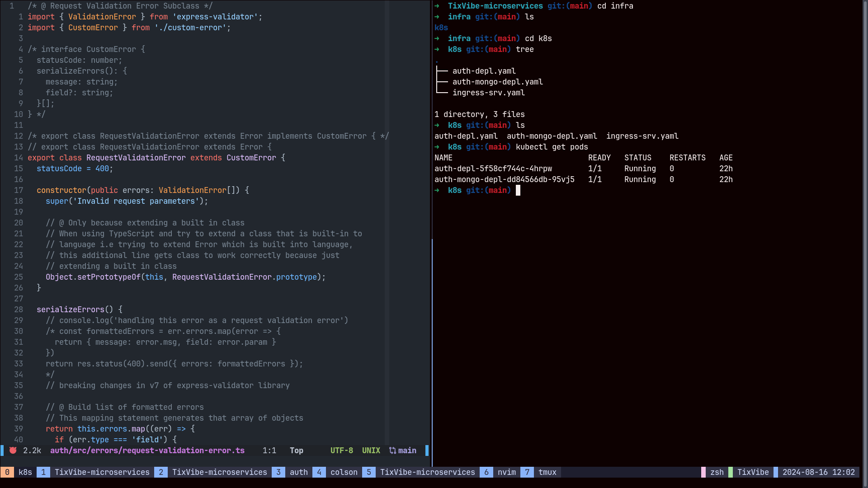Viewport: 868px width, 488px height.
Task: Click '1 directory, 3 files' summary line
Action: point(480,114)
